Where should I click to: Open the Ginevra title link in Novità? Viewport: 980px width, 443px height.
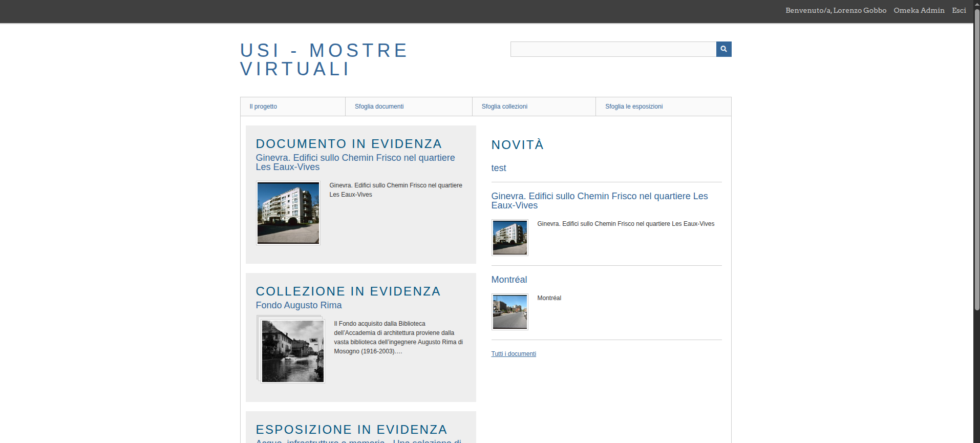point(599,201)
